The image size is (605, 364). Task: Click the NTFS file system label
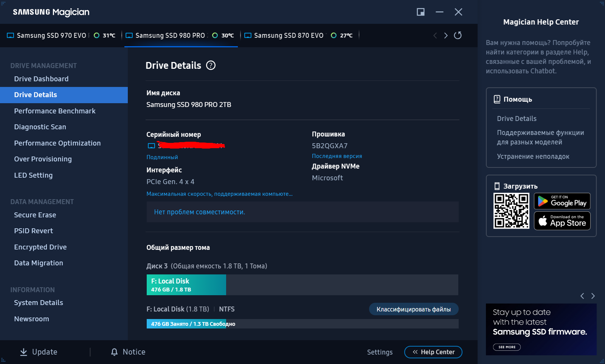[x=227, y=309]
